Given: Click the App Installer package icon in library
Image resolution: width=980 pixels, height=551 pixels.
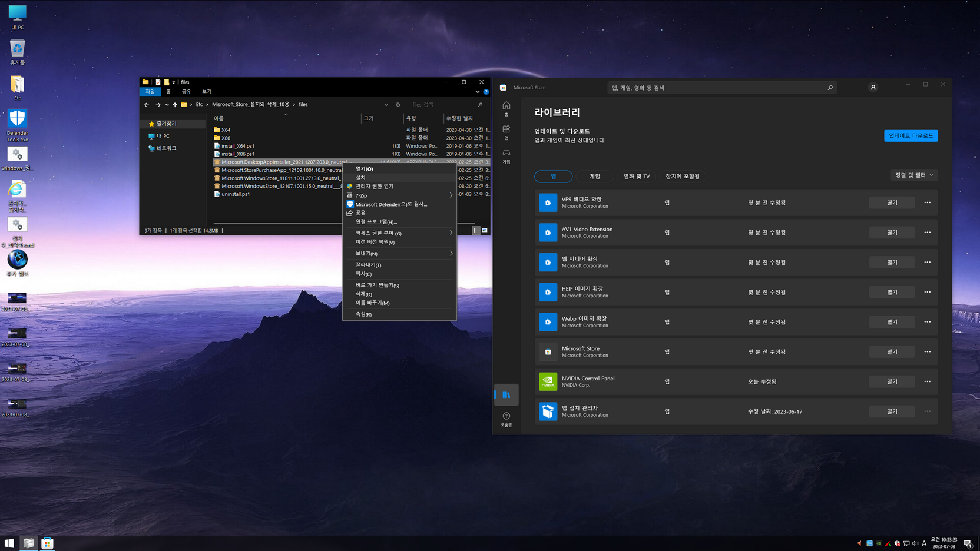Looking at the screenshot, I should click(x=548, y=411).
